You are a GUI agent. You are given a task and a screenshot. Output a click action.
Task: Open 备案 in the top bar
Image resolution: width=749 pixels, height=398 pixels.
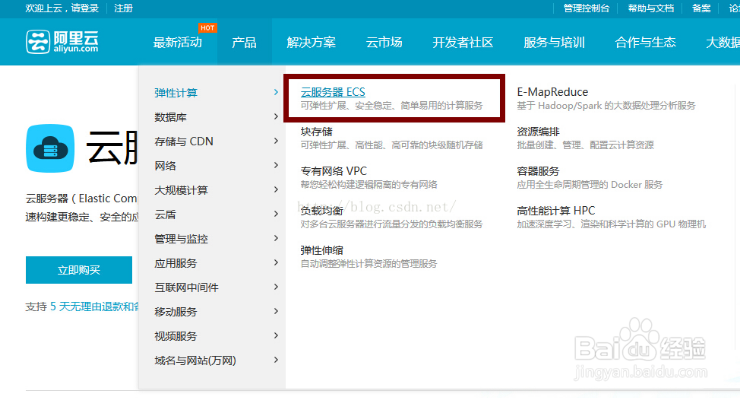tap(701, 8)
